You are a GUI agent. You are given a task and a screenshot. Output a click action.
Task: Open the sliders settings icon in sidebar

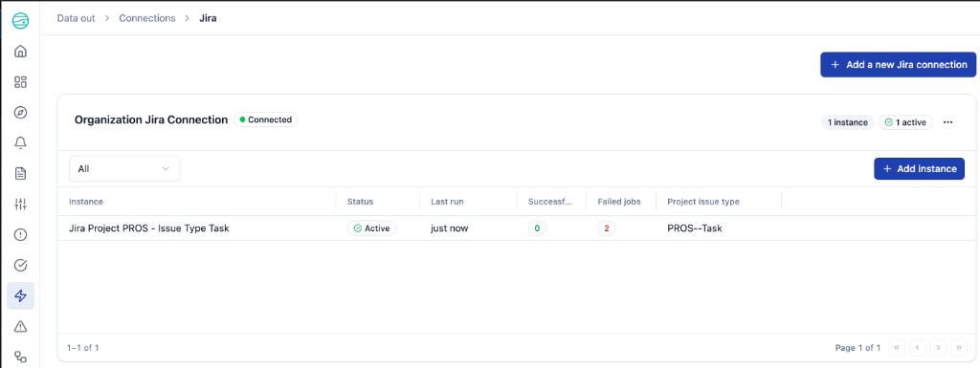point(20,204)
